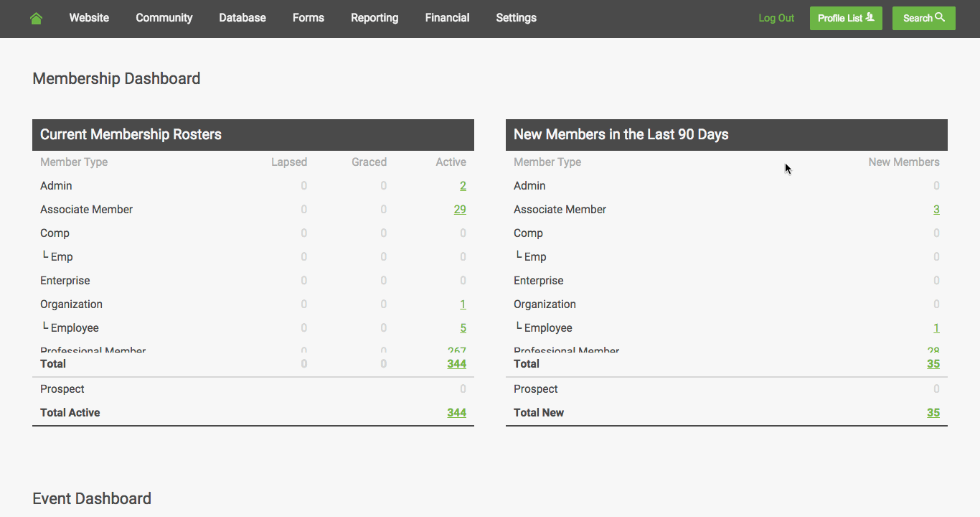Open the Forms menu
980x517 pixels.
click(x=308, y=18)
